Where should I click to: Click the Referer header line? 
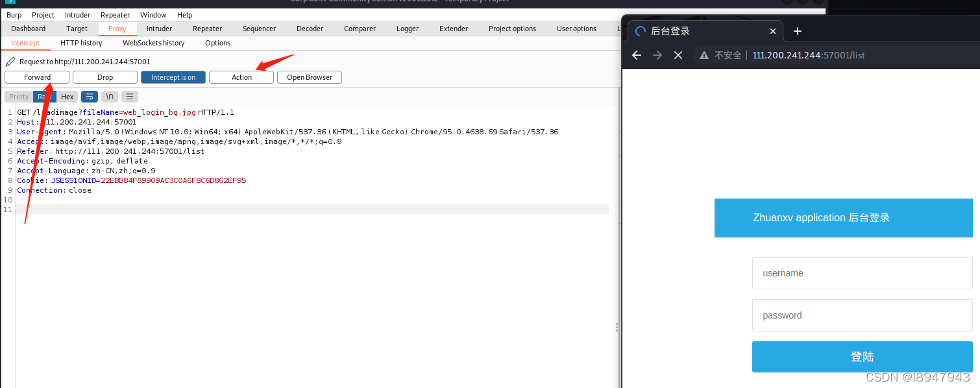coord(110,151)
